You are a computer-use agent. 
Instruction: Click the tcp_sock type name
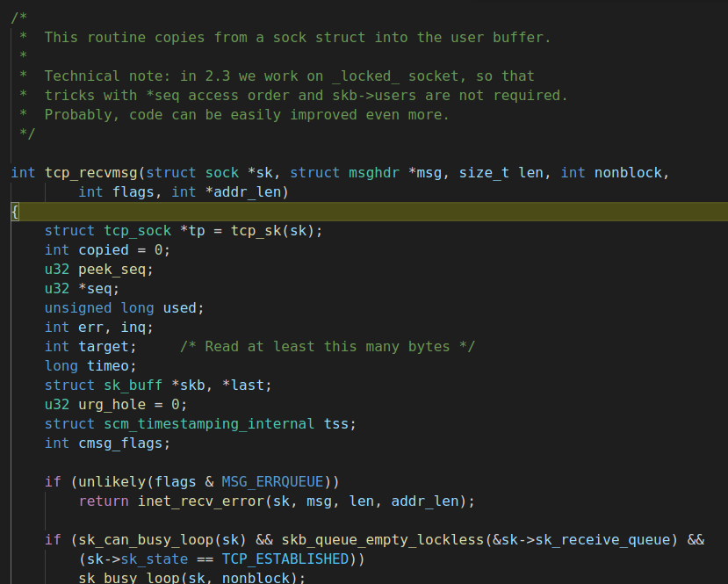(137, 231)
